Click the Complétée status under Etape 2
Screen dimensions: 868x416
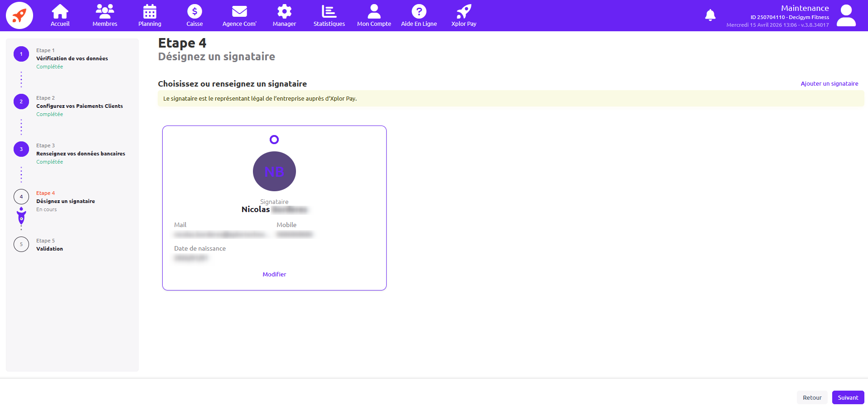[x=49, y=114]
